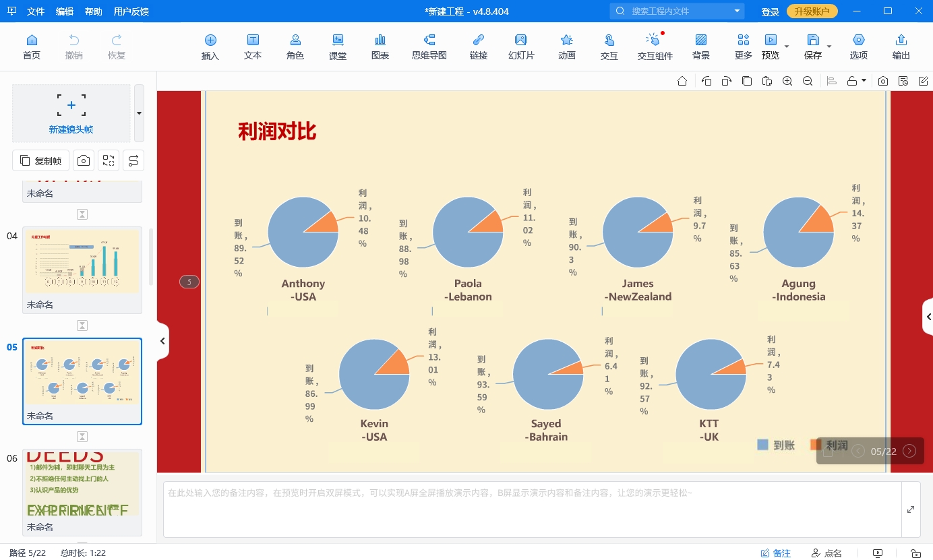Click transition marker between frames 05 and 06
The height and width of the screenshot is (560, 933).
82,437
